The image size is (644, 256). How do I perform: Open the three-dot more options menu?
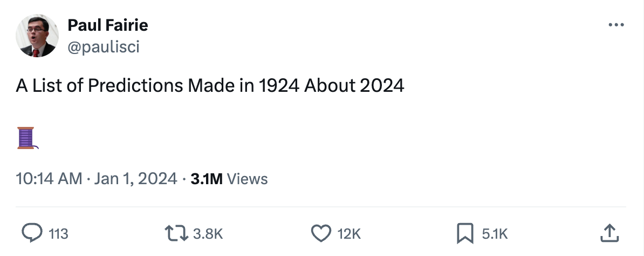pos(616,25)
